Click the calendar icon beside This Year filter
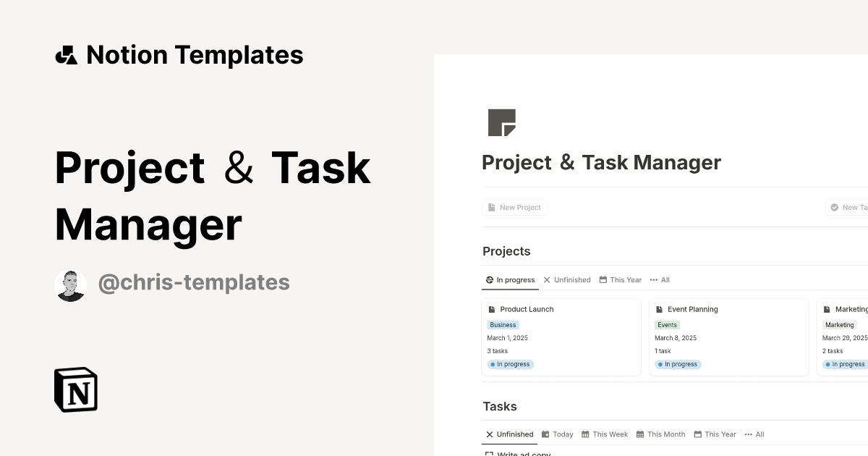 (604, 279)
